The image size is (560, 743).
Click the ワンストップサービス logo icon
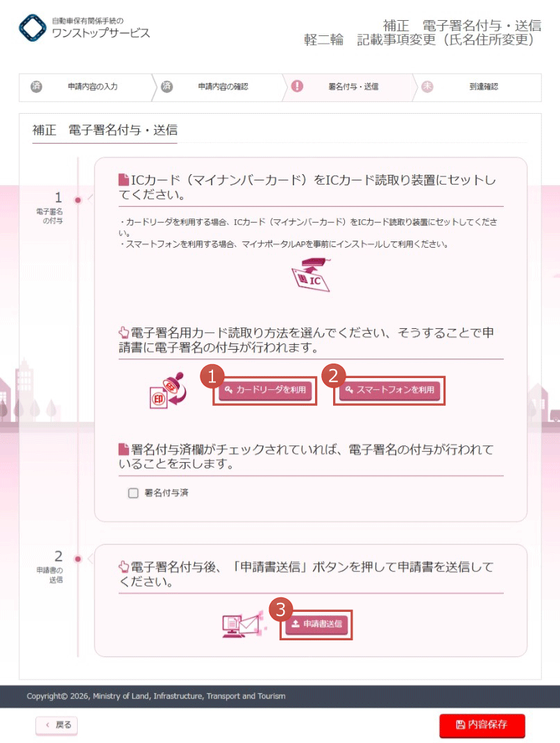tap(33, 28)
